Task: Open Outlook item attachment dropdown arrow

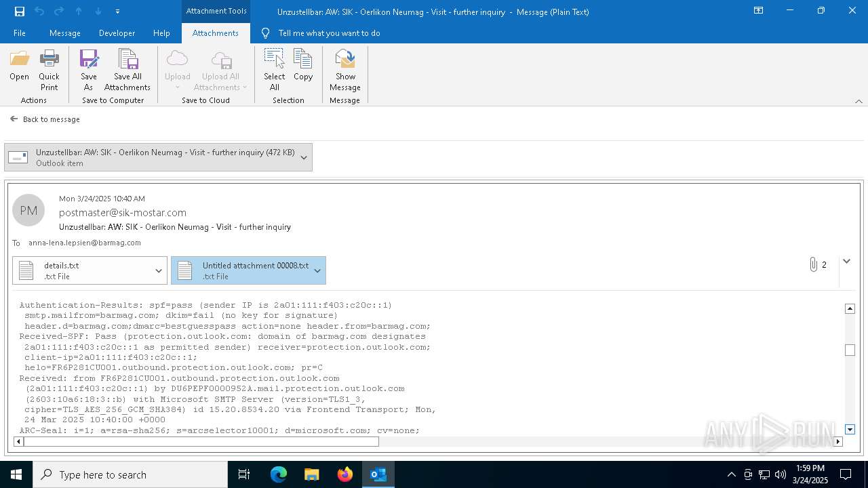Action: pyautogui.click(x=304, y=157)
